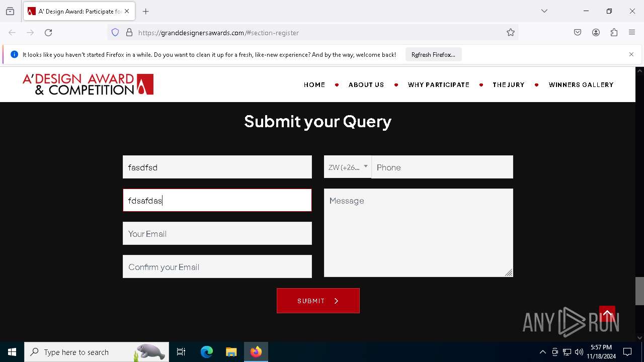This screenshot has width=644, height=362.
Task: Open a new browser tab
Action: 146,11
